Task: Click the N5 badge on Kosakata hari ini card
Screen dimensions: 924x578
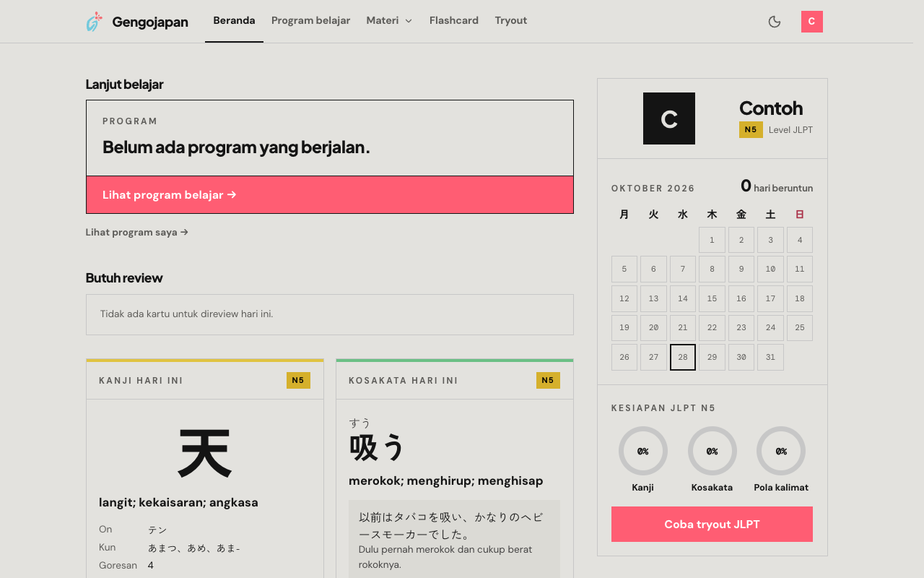Action: pyautogui.click(x=548, y=381)
